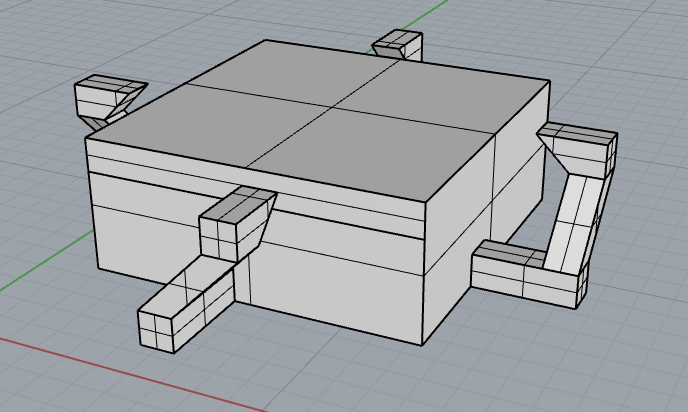The image size is (688, 412).
Task: Select the angled wedge block on the box's front face
Action: (237, 223)
